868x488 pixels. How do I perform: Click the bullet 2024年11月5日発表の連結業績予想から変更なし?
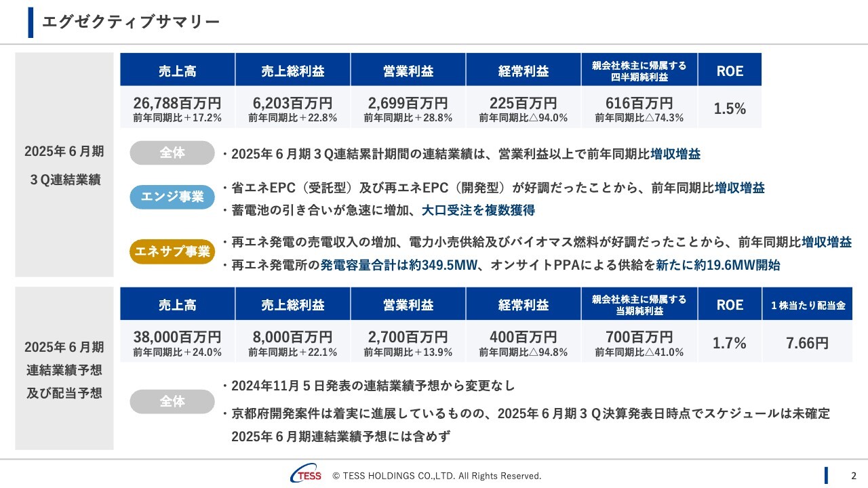[368, 386]
